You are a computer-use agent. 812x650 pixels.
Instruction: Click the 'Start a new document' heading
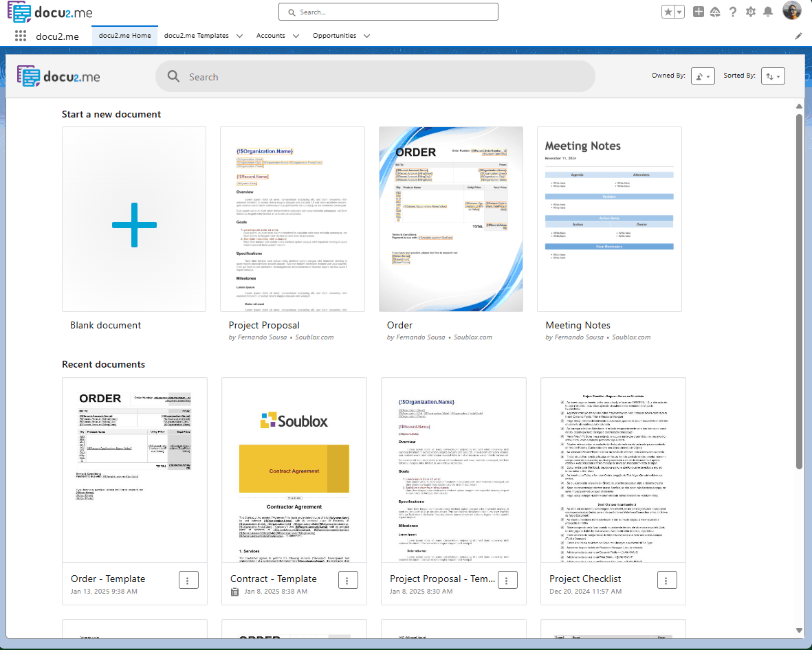pyautogui.click(x=111, y=114)
